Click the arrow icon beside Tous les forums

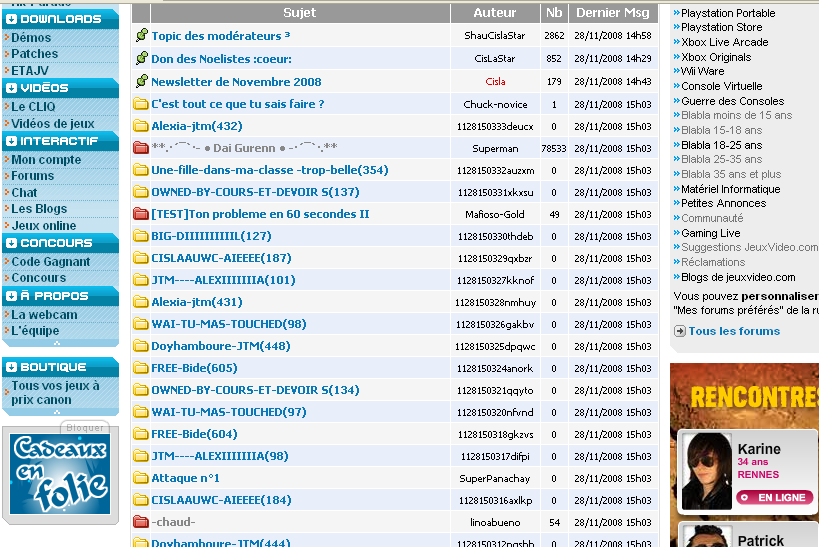coord(680,331)
